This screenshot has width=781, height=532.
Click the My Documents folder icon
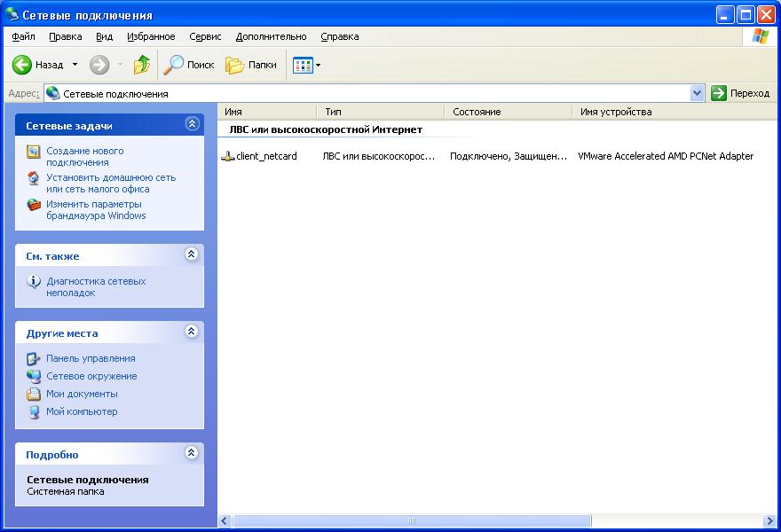34,395
